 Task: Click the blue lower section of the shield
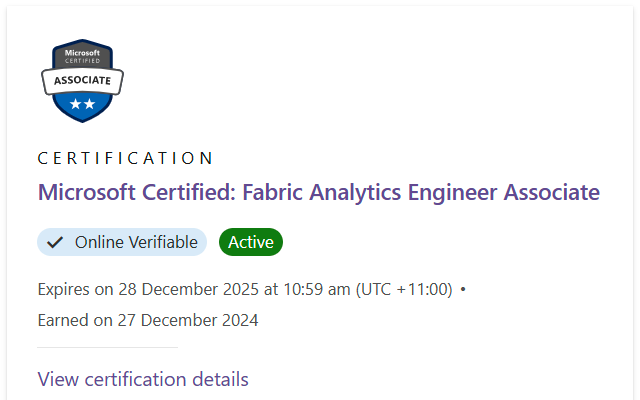(82, 105)
